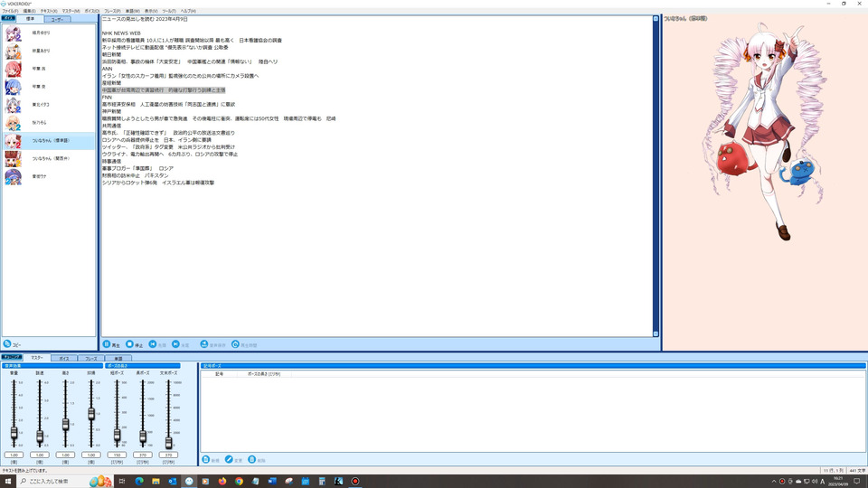The width and height of the screenshot is (868, 488).
Task: Click the 音量 volume slider handle
Action: point(14,433)
